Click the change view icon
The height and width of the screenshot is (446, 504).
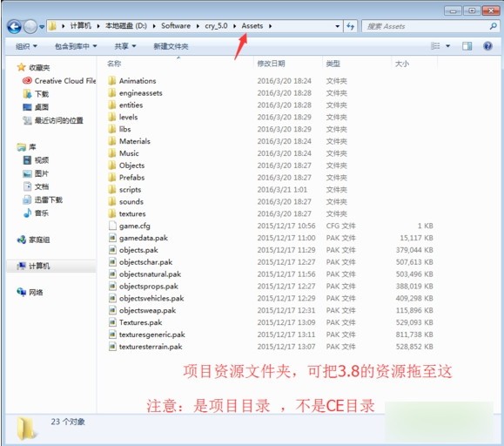(x=435, y=46)
